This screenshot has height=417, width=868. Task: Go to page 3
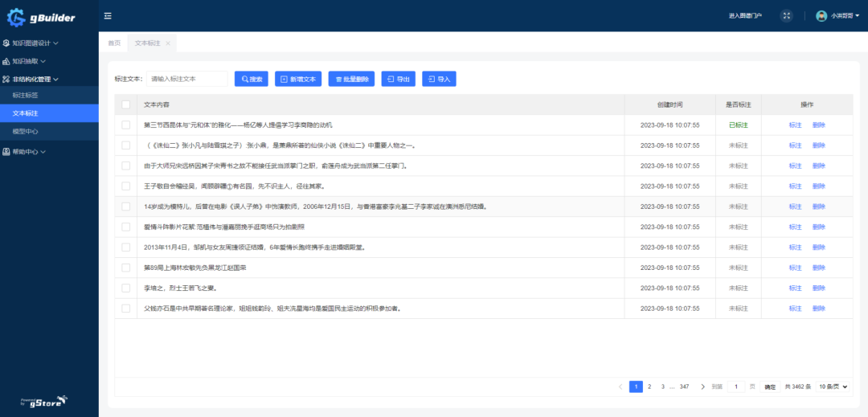click(x=662, y=387)
